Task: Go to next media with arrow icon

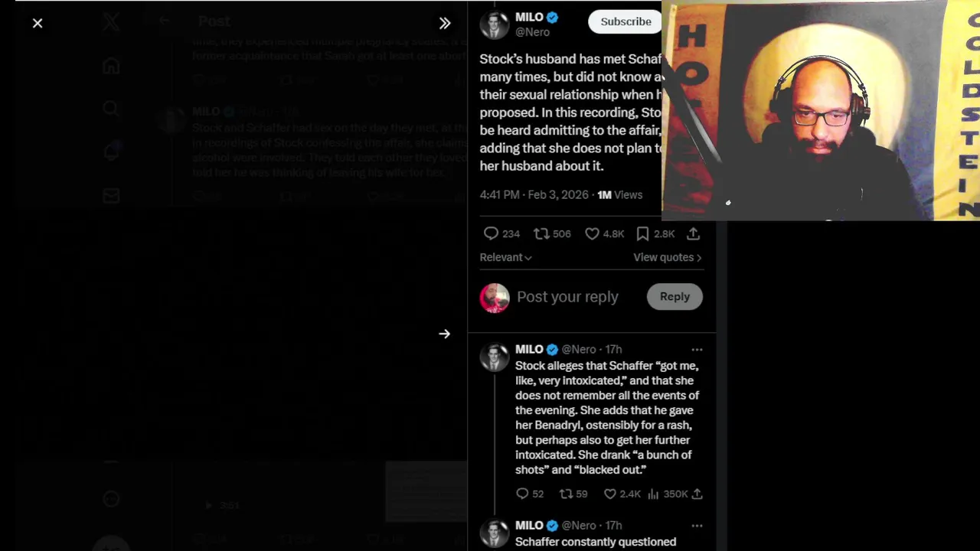Action: click(x=444, y=334)
